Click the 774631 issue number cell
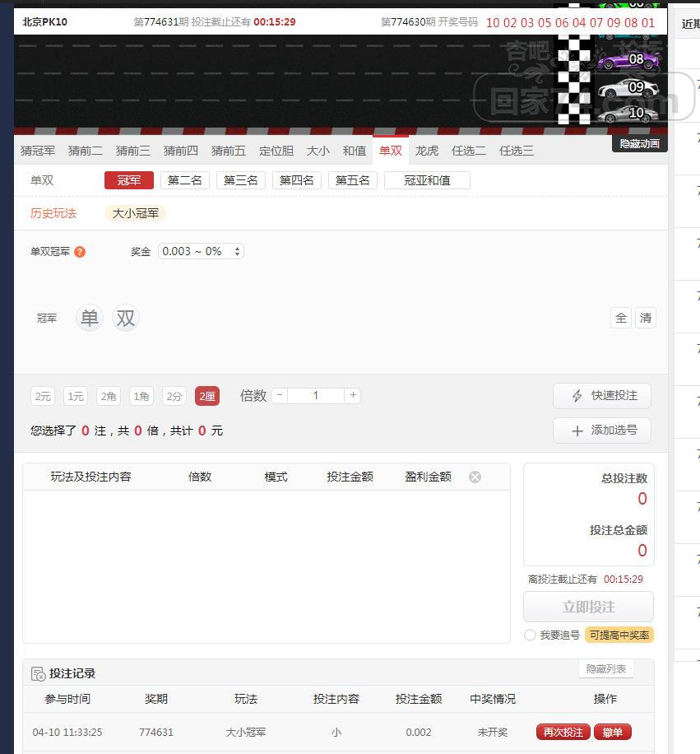Viewport: 700px width, 754px height. coord(156,733)
